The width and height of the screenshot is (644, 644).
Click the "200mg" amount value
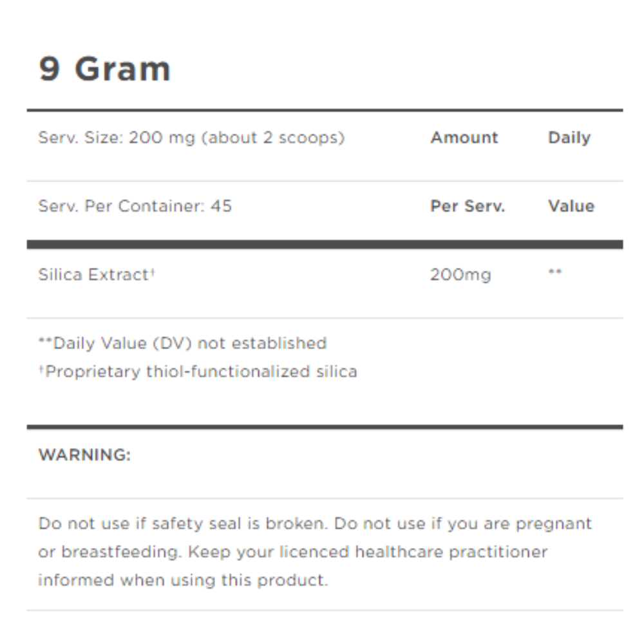click(460, 276)
